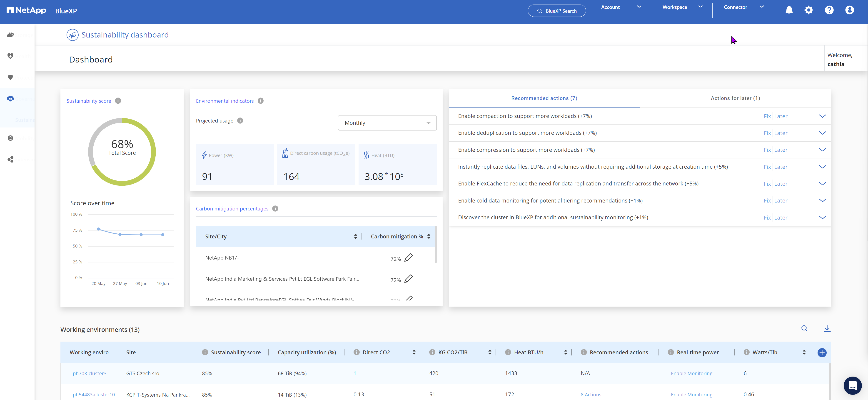Sort the Heat BTU/h column
The image size is (868, 400).
565,352
